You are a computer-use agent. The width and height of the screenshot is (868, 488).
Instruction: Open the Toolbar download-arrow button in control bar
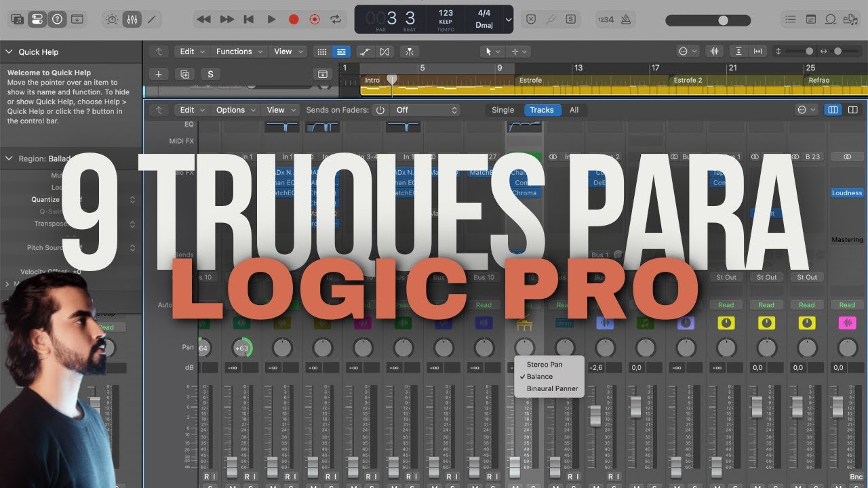[78, 20]
